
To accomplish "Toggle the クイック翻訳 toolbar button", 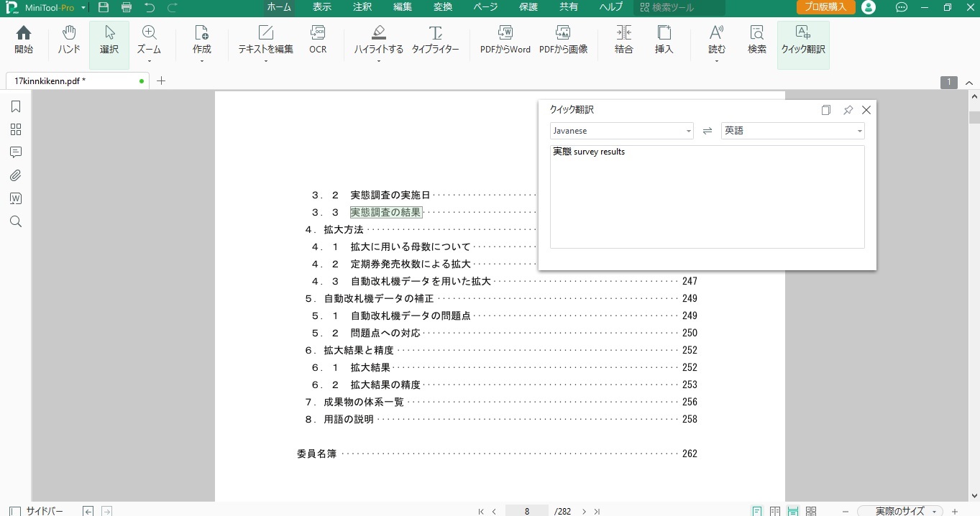I will pos(803,41).
